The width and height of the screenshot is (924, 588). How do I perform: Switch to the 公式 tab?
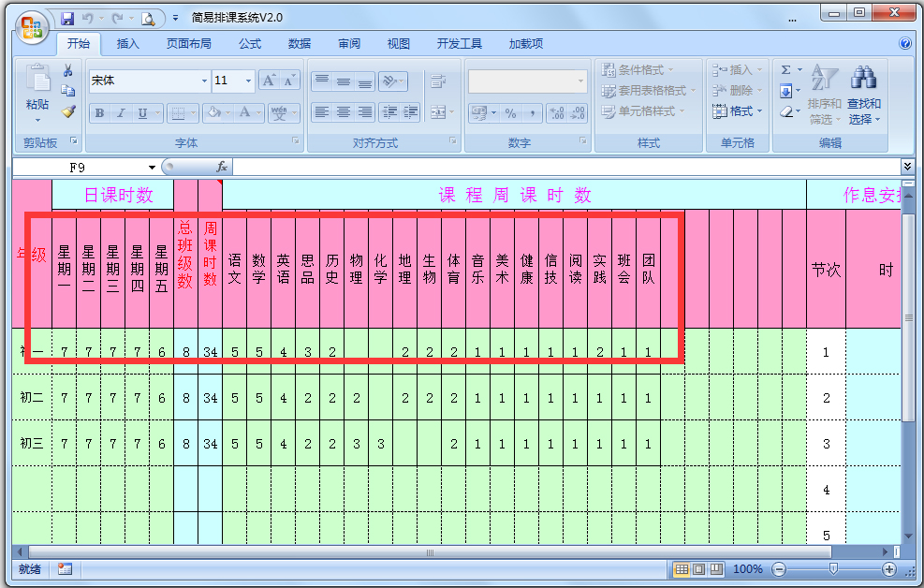[x=250, y=44]
